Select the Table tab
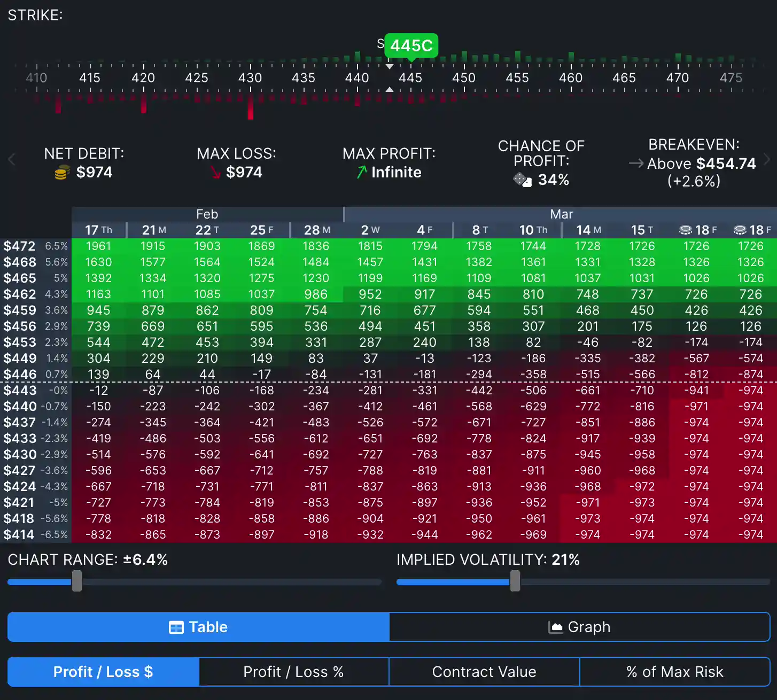777x700 pixels. pos(198,627)
